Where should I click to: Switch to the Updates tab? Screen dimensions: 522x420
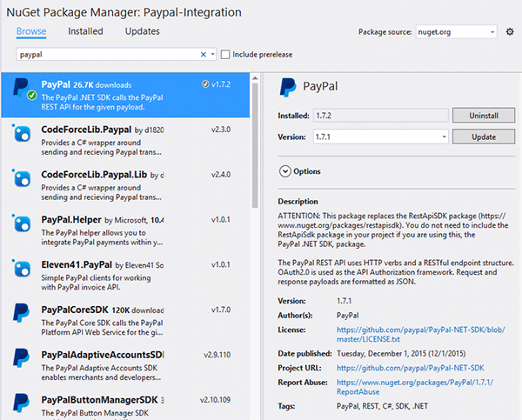[142, 31]
